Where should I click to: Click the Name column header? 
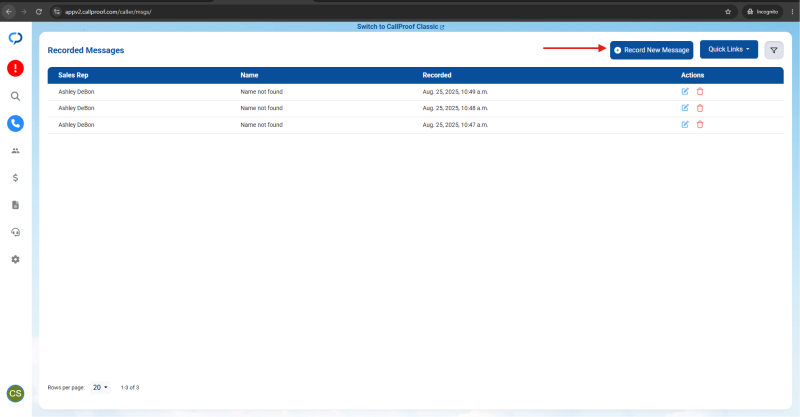click(249, 75)
